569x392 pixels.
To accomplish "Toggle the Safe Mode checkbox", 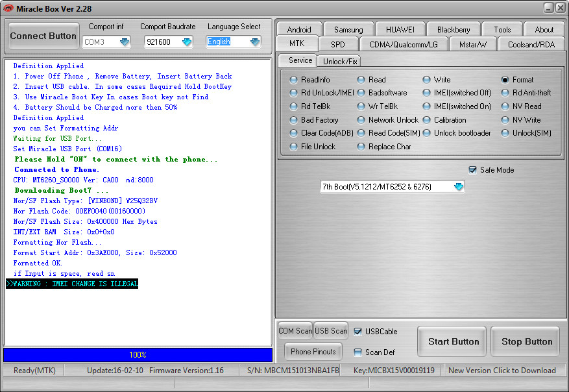I will tap(472, 170).
